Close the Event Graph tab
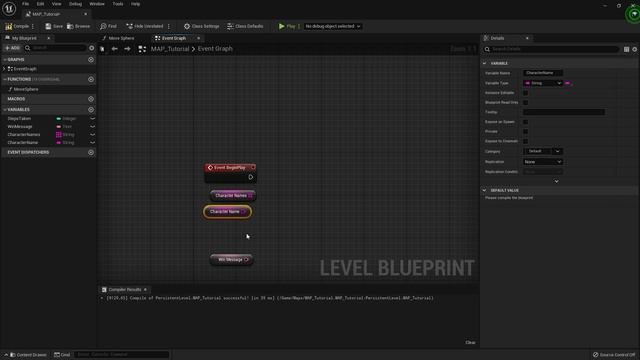 [198, 38]
